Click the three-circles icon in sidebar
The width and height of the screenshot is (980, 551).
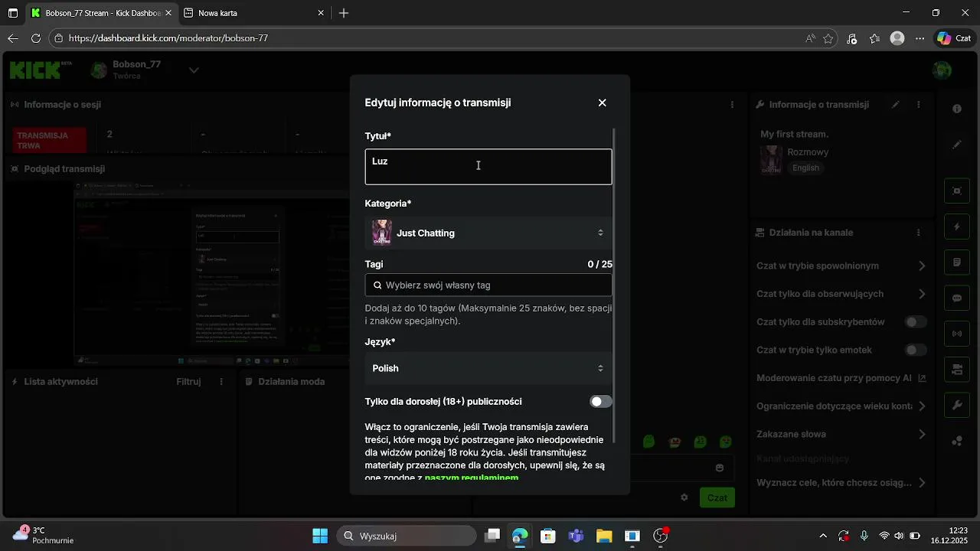957,442
